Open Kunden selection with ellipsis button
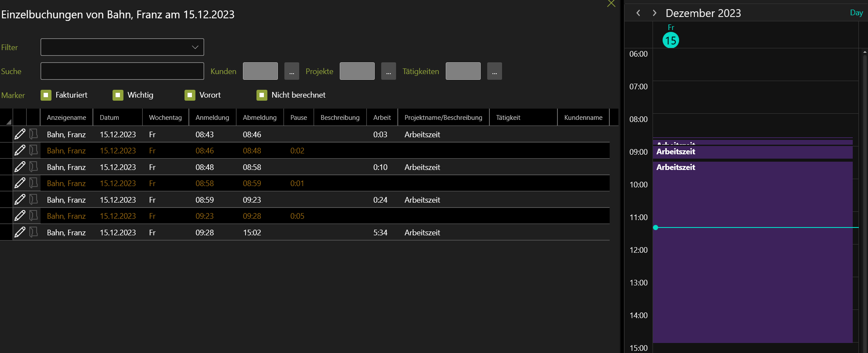868x353 pixels. point(291,71)
